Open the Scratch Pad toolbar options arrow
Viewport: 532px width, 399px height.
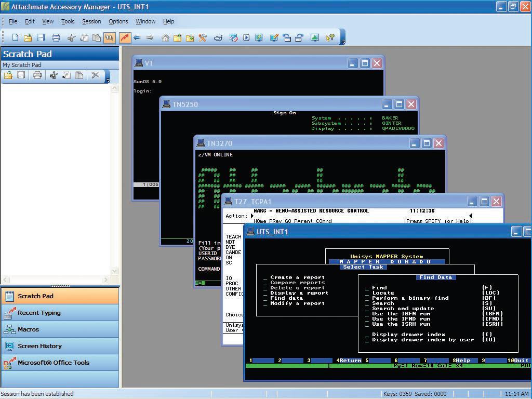coord(108,78)
